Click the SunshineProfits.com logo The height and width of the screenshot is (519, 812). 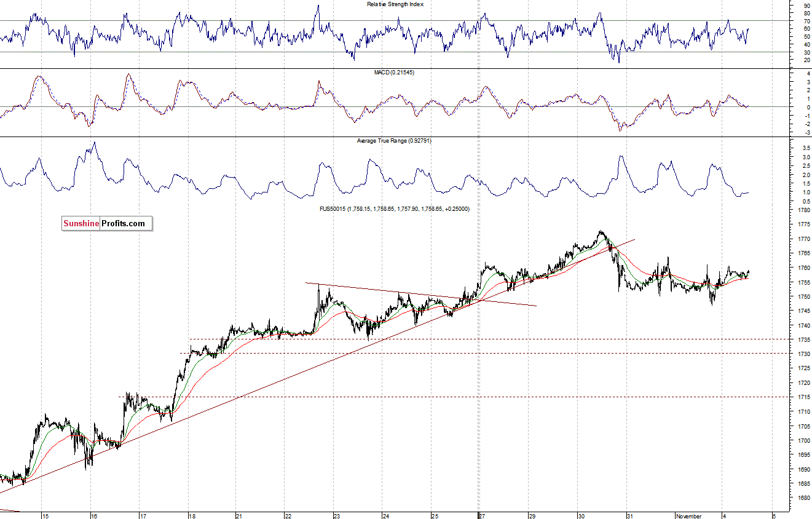pos(106,224)
